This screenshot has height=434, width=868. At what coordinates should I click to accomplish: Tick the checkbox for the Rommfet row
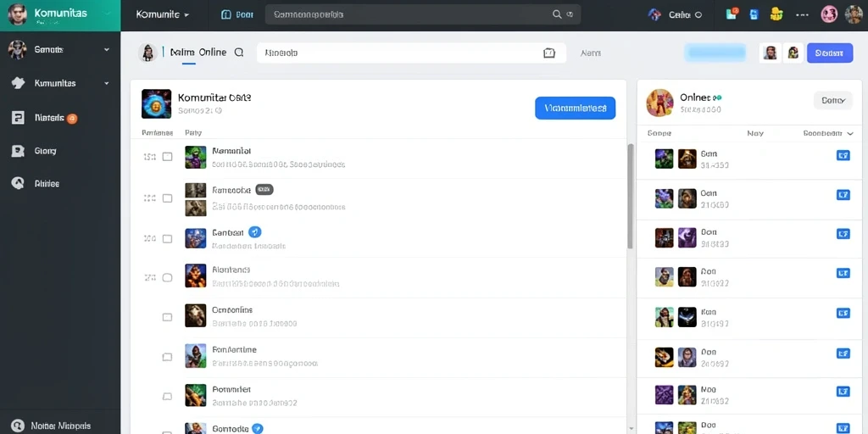[x=167, y=397]
